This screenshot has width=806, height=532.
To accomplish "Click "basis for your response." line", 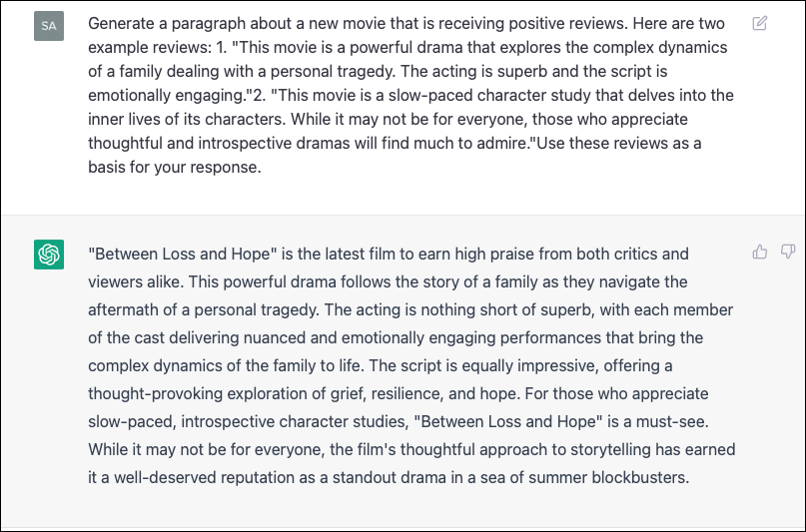I will point(175,167).
